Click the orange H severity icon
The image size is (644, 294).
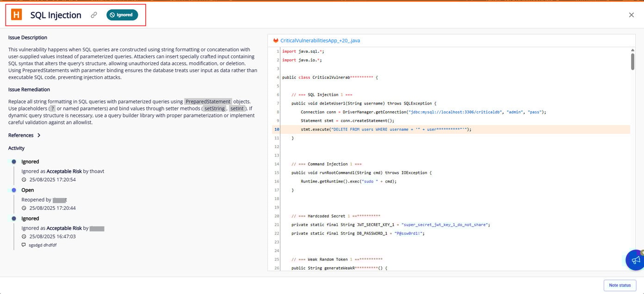tap(16, 15)
